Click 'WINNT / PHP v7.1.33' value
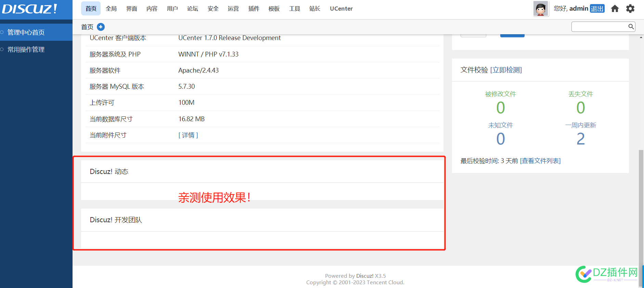Screen dimensions: 644x288 click(208, 54)
